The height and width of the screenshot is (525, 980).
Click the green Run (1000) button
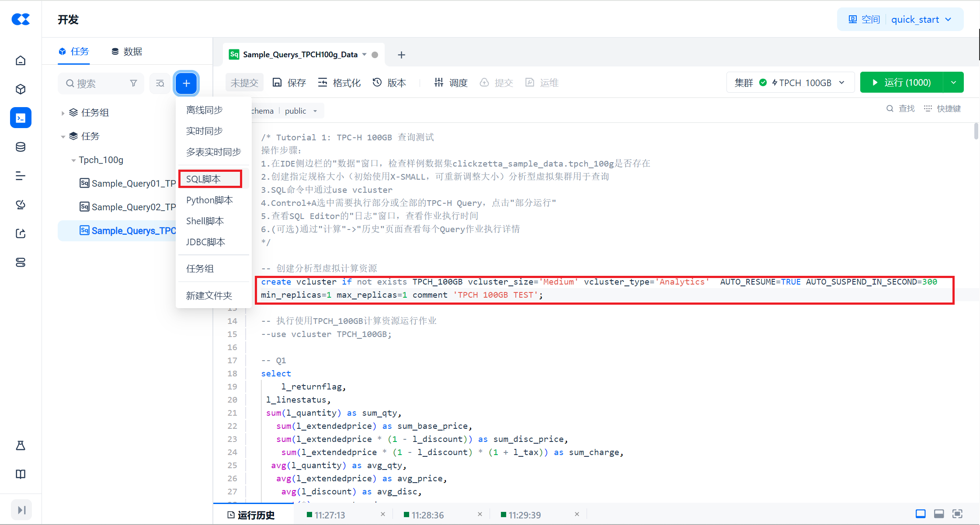[x=901, y=83]
